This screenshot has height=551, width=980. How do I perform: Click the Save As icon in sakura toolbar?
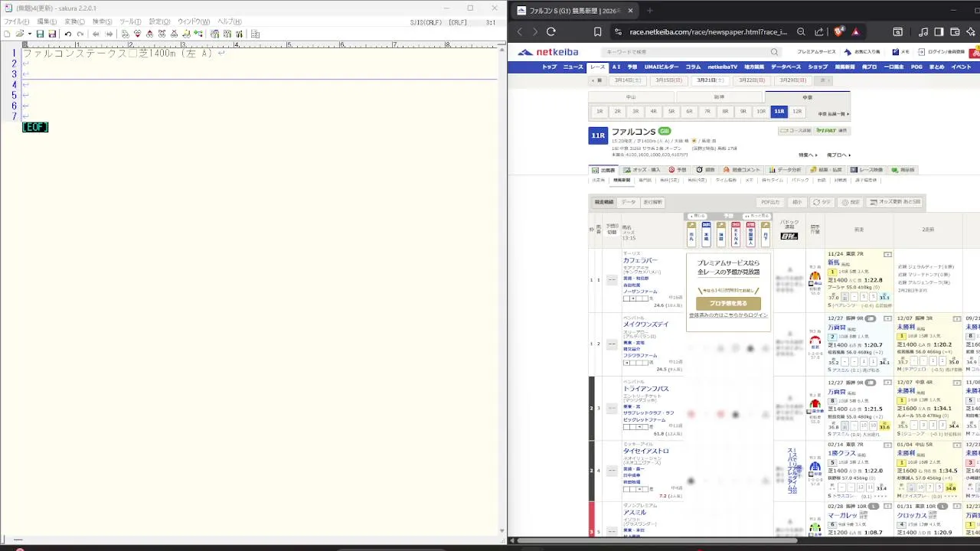[52, 34]
